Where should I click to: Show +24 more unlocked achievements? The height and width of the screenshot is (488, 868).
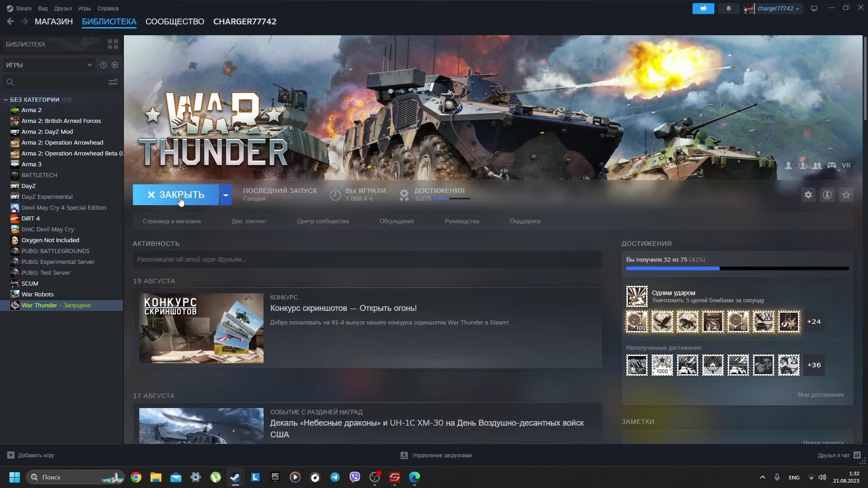(x=814, y=322)
